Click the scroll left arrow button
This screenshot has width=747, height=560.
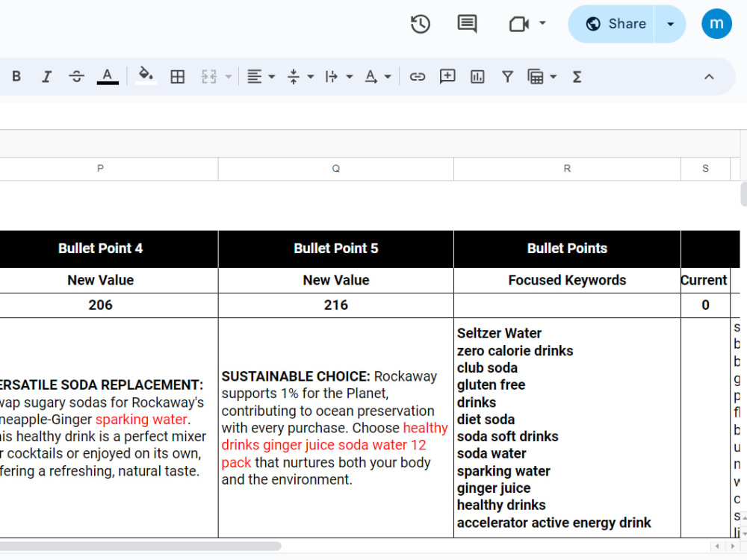[717, 547]
